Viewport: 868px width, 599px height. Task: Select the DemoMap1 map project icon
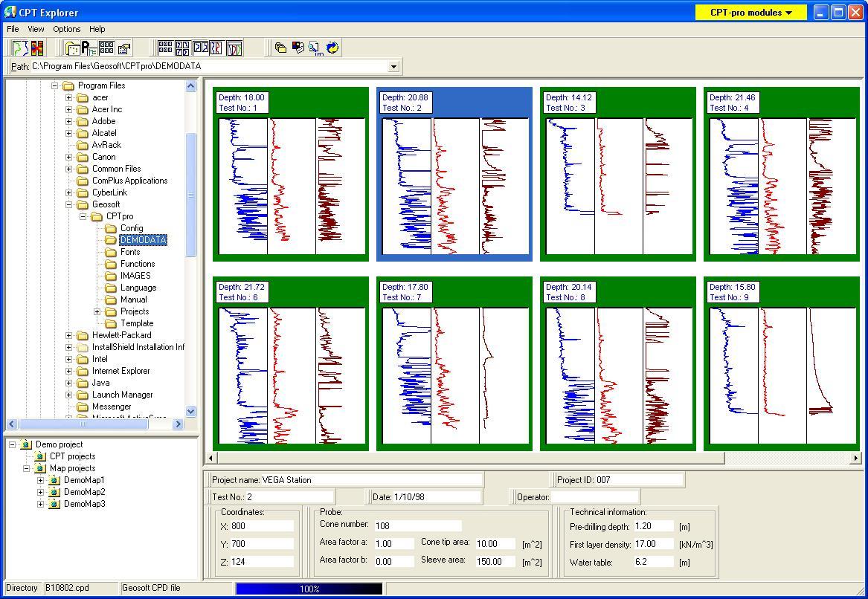coord(54,480)
